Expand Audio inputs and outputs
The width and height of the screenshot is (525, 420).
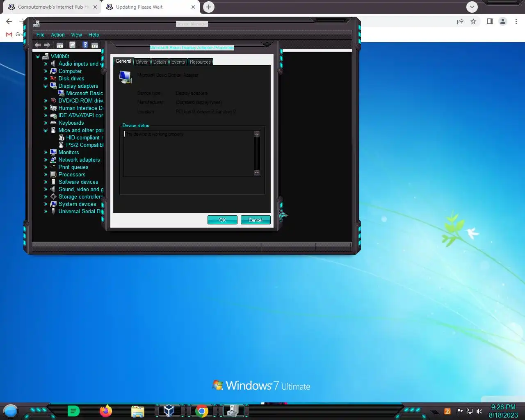tap(46, 64)
